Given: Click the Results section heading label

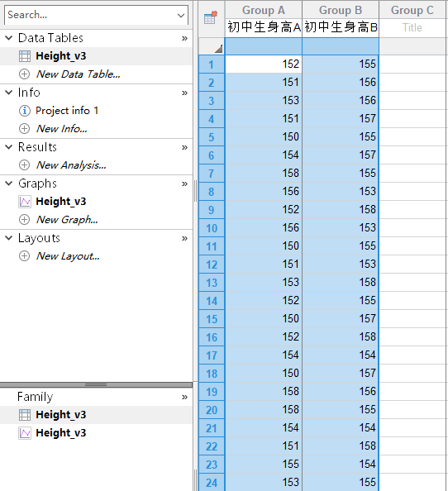Looking at the screenshot, I should pyautogui.click(x=37, y=147).
